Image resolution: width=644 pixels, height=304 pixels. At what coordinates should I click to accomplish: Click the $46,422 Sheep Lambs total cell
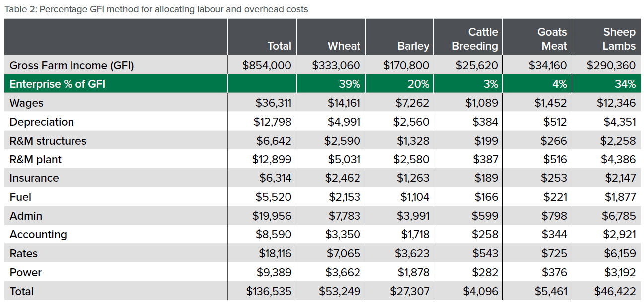pyautogui.click(x=615, y=291)
